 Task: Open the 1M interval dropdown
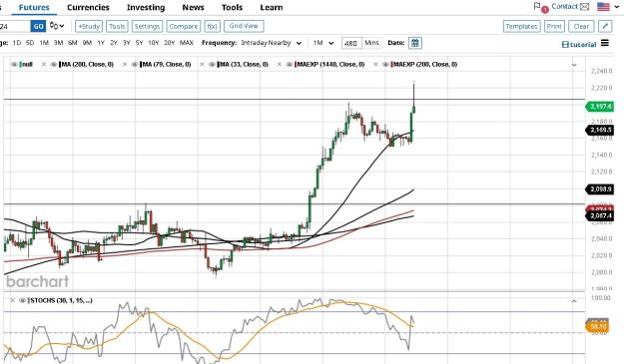323,43
